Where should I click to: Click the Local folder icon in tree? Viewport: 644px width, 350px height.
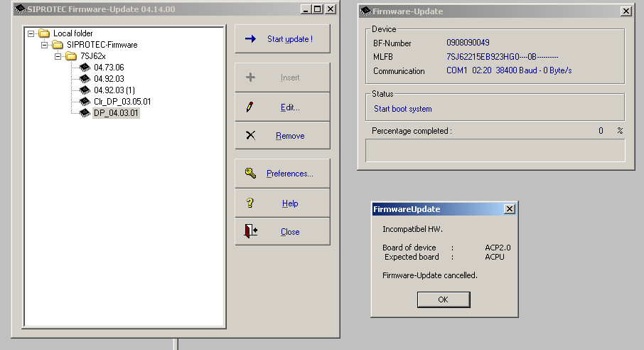pyautogui.click(x=44, y=33)
